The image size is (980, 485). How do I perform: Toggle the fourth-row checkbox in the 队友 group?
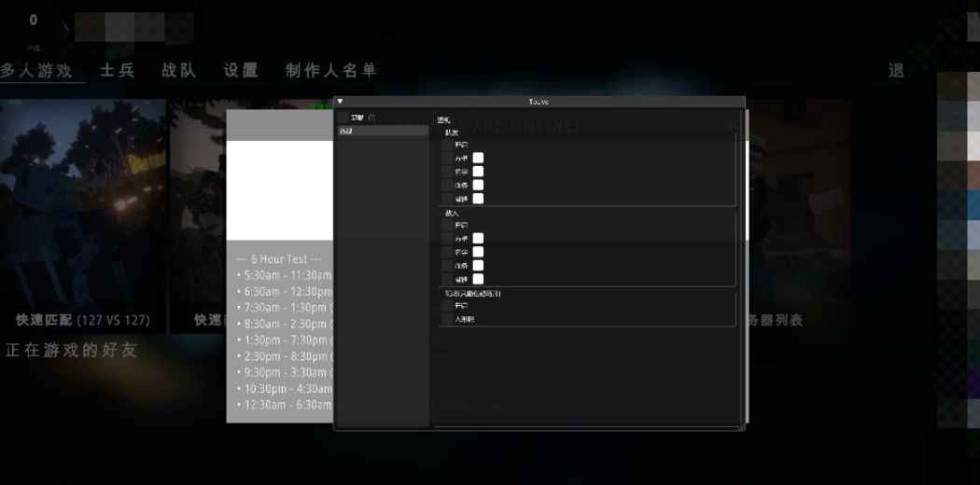tap(447, 186)
